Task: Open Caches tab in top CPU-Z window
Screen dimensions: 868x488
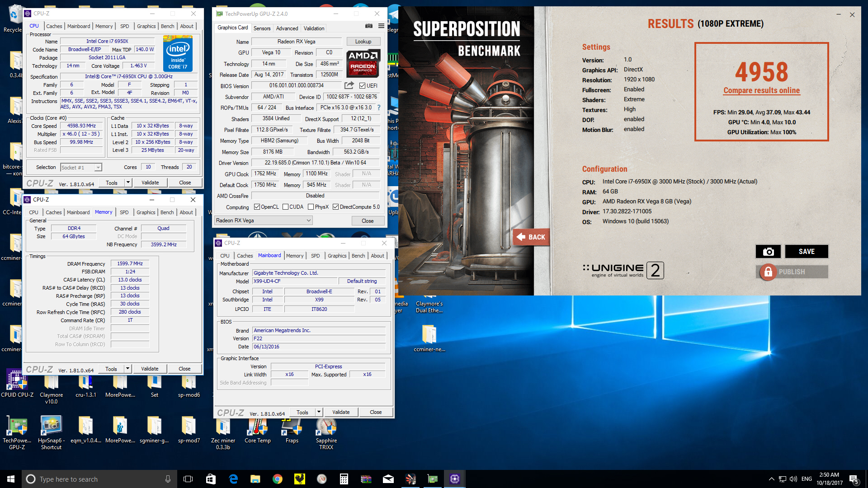Action: coord(54,26)
